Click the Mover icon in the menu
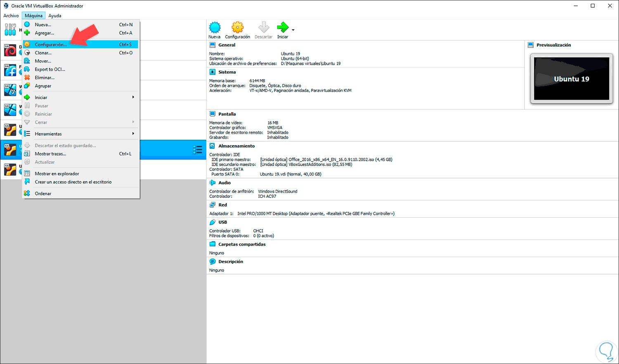Screen dimensions: 619x364 [x=27, y=61]
